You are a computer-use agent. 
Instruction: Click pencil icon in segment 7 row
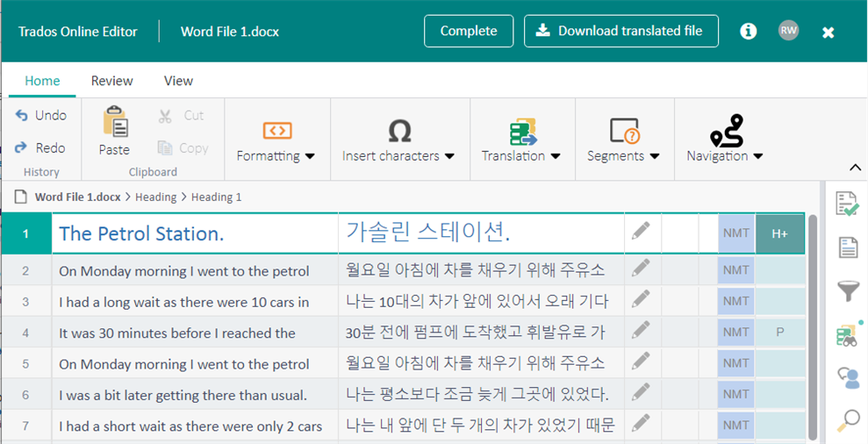641,424
